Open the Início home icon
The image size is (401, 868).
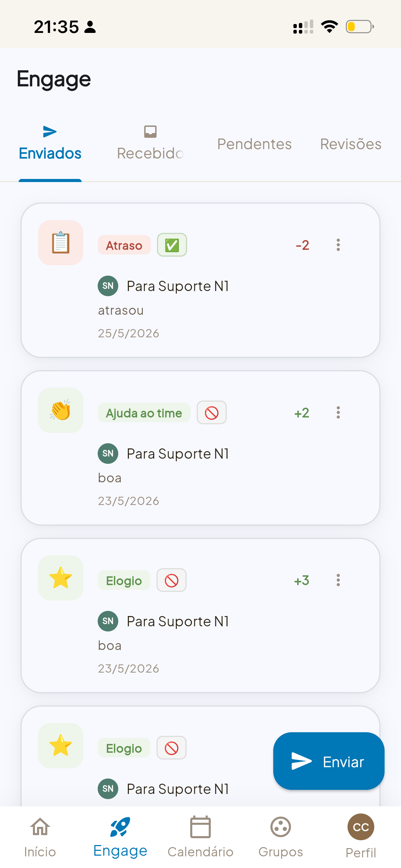(x=40, y=828)
